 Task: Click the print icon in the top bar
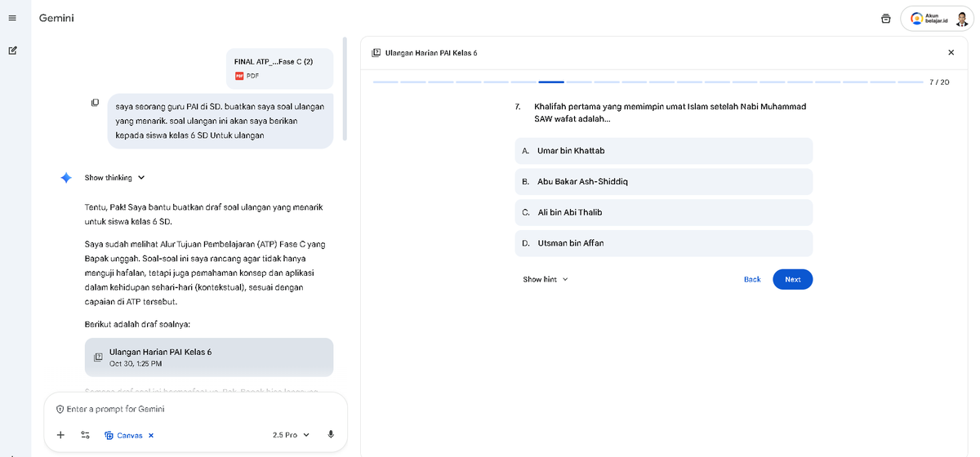[x=886, y=19]
